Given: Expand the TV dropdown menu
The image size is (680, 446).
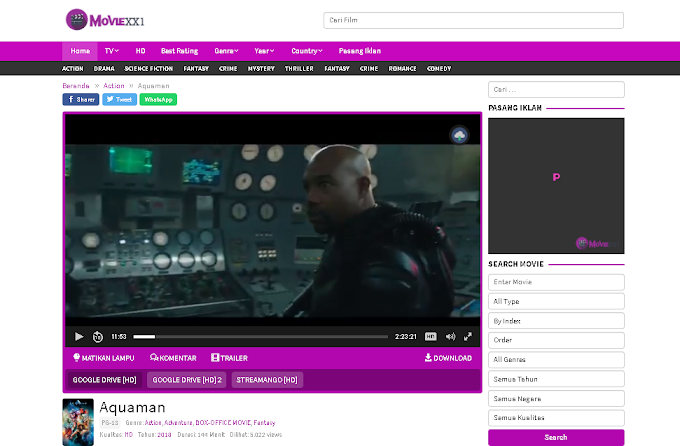Looking at the screenshot, I should click(x=111, y=51).
